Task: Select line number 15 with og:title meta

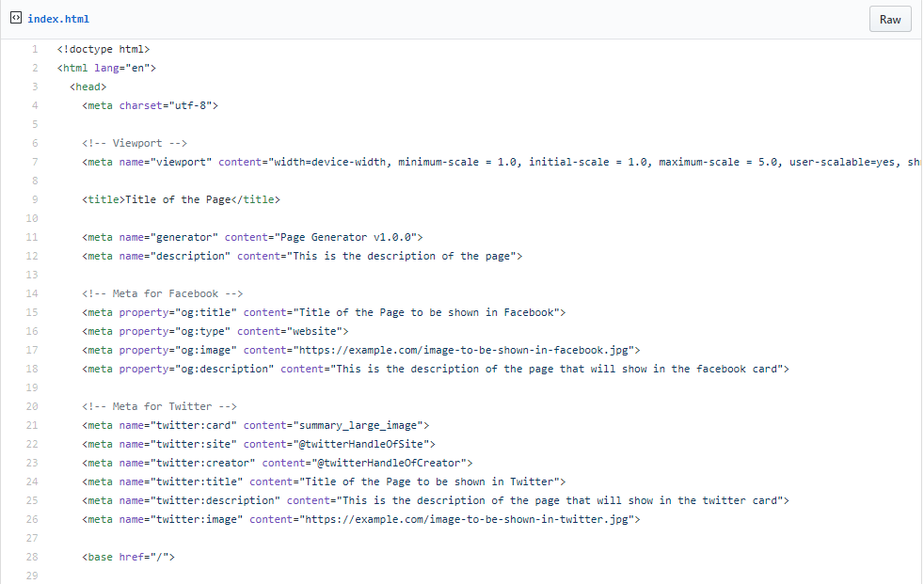Action: (x=35, y=311)
